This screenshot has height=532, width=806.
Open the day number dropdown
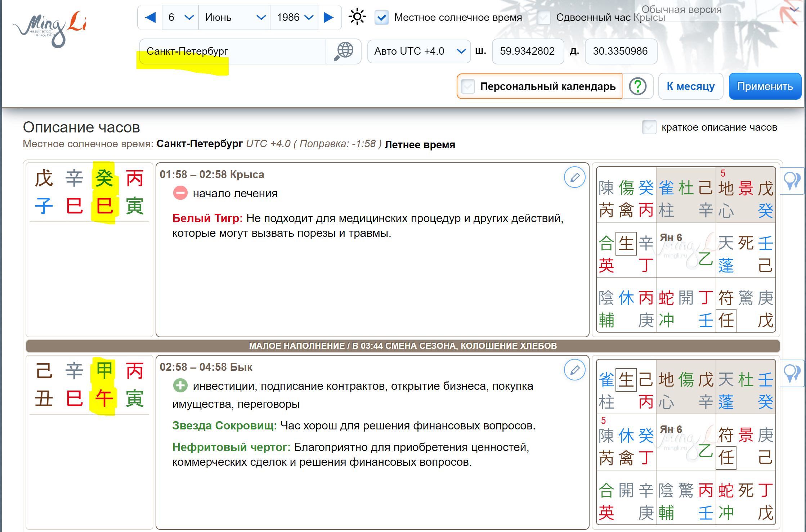pyautogui.click(x=180, y=17)
